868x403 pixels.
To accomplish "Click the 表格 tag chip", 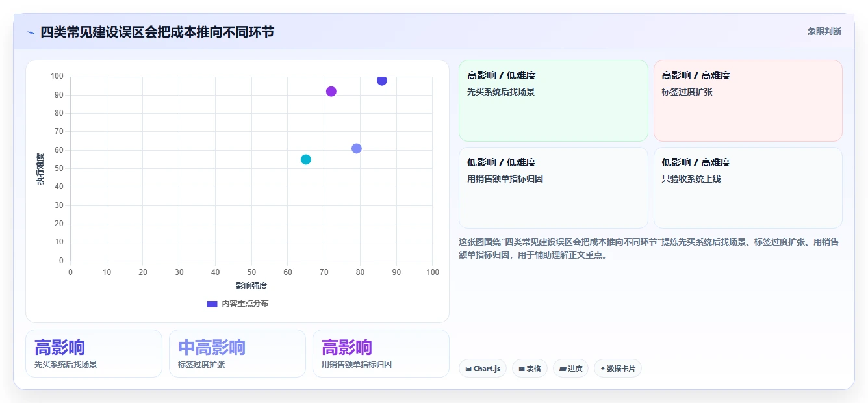I will [530, 369].
